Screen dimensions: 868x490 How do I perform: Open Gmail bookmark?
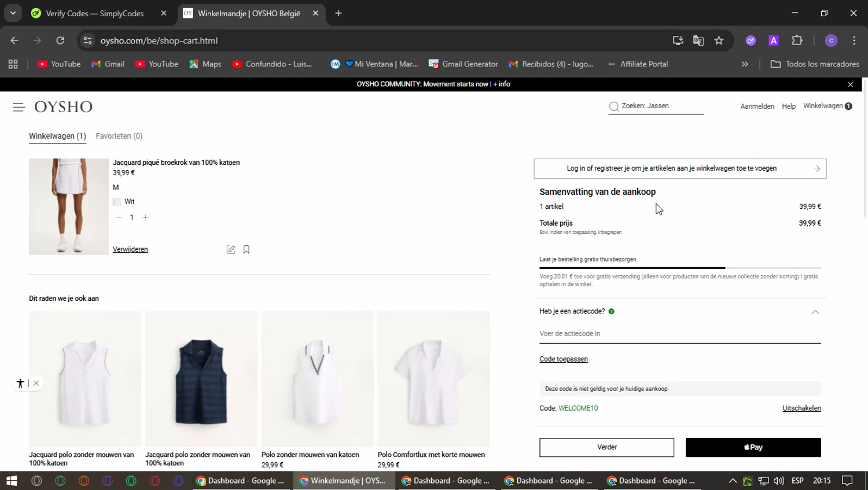tap(108, 64)
